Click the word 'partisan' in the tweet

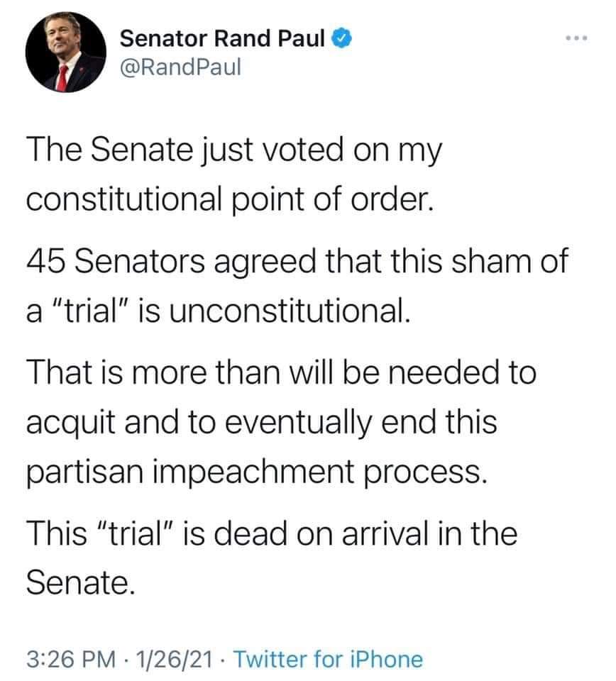[x=84, y=472]
